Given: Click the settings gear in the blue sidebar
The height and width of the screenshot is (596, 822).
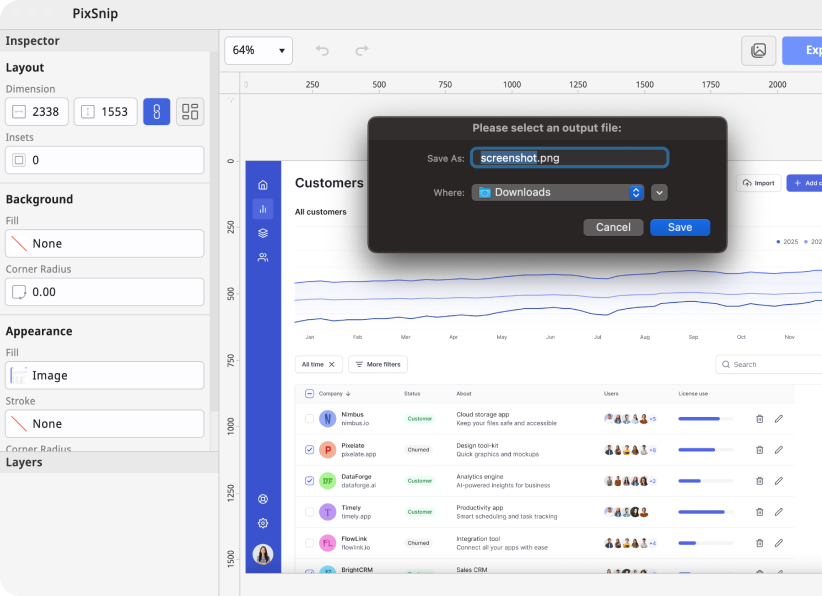Looking at the screenshot, I should coord(263,523).
